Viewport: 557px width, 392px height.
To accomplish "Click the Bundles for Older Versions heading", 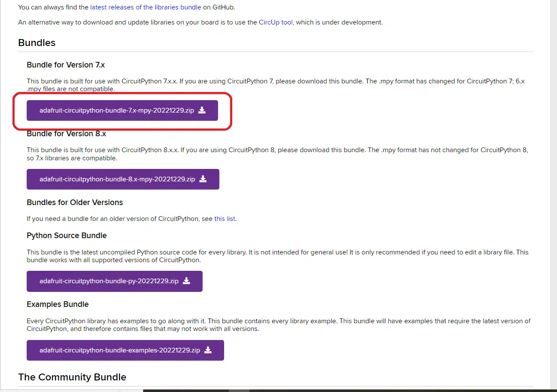I will (75, 202).
